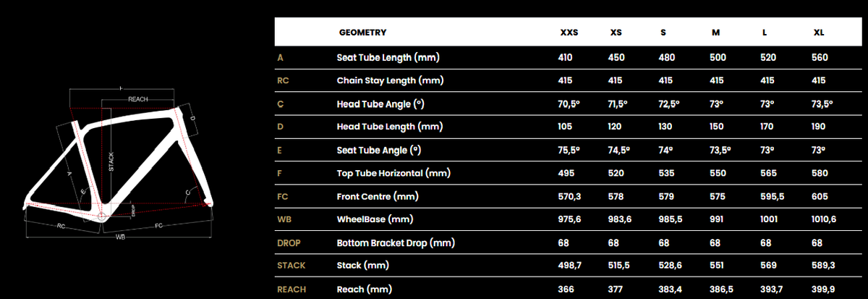Click the 70,5° head tube angle value
Viewport: 868px width, 299px height.
tap(570, 104)
